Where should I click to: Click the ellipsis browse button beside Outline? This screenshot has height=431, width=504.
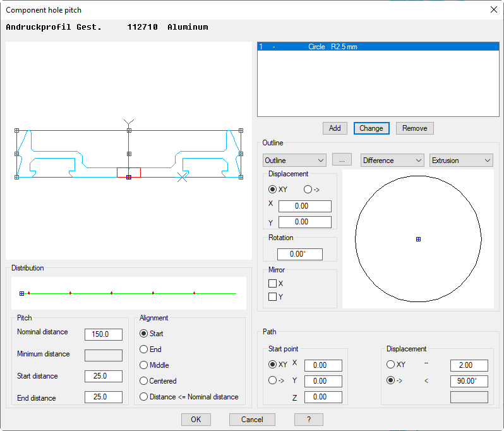[x=341, y=161]
